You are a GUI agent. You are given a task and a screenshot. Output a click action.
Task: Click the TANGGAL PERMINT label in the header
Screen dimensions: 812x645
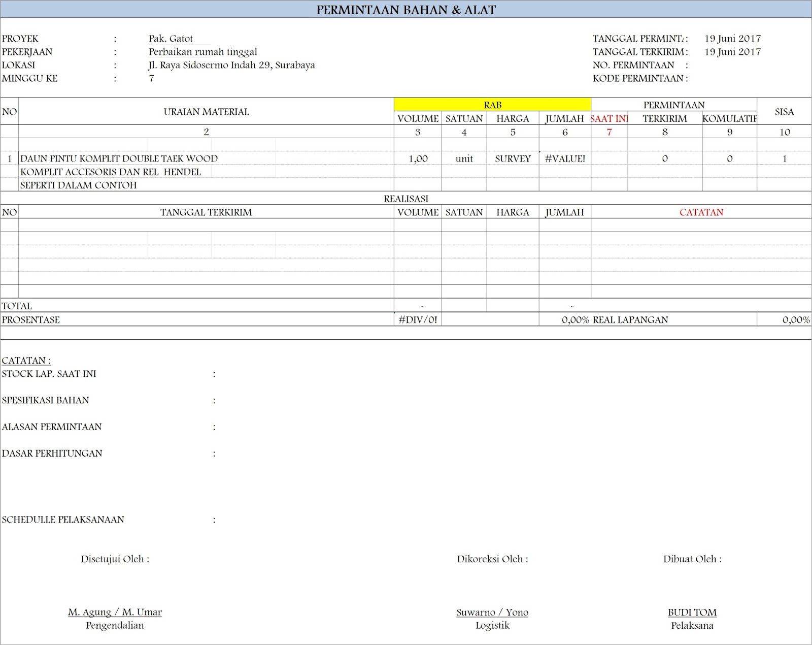tap(639, 39)
